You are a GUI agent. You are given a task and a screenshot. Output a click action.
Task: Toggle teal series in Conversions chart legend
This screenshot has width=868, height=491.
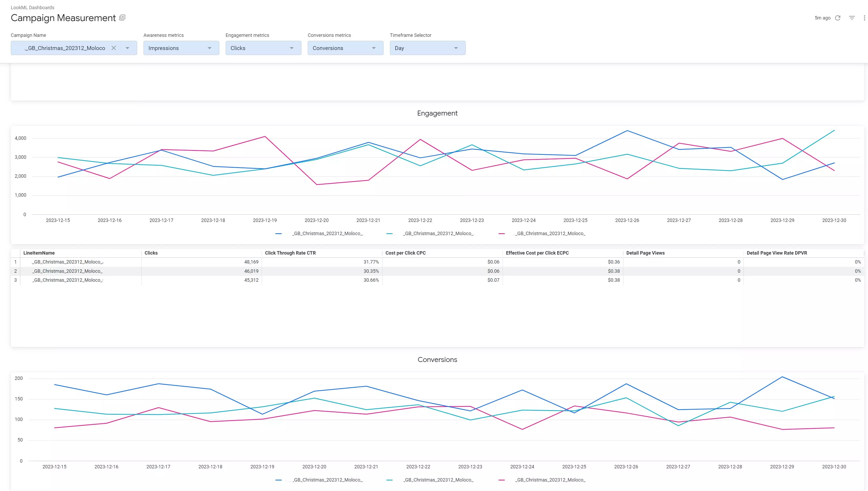pos(430,480)
